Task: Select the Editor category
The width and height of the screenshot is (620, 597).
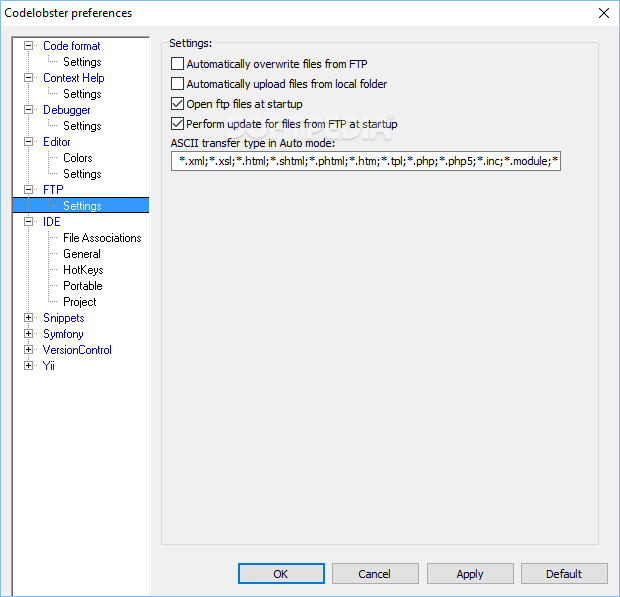Action: click(57, 142)
